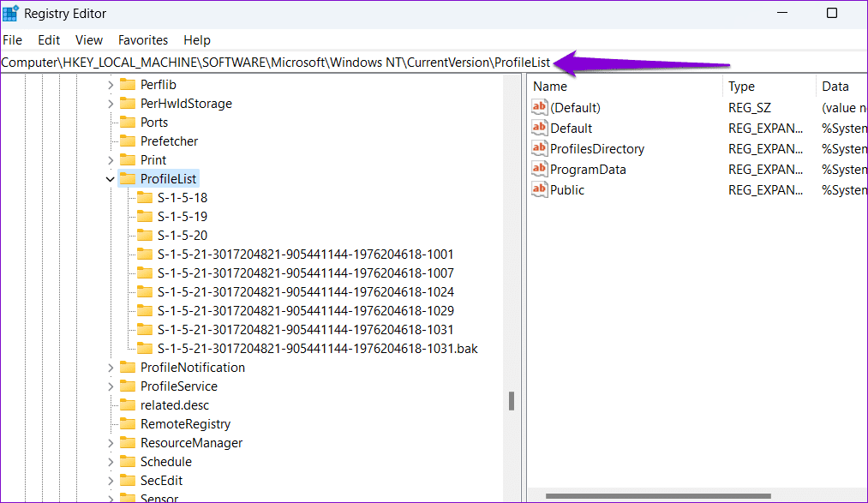The height and width of the screenshot is (503, 868).
Task: Expand the Schedule key
Action: click(111, 462)
